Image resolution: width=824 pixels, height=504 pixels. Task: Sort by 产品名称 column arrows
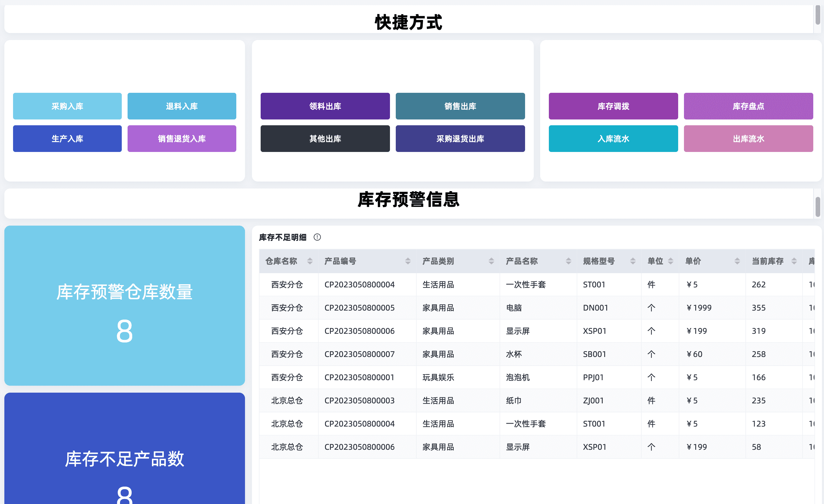point(568,261)
